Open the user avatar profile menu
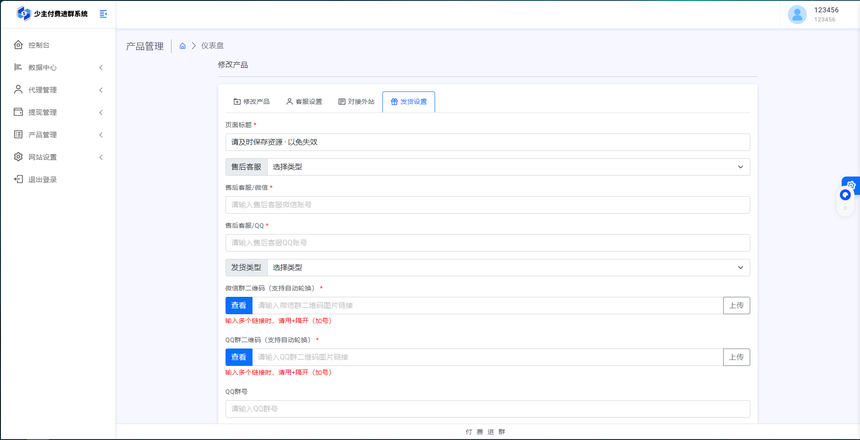The image size is (860, 440). coord(797,14)
